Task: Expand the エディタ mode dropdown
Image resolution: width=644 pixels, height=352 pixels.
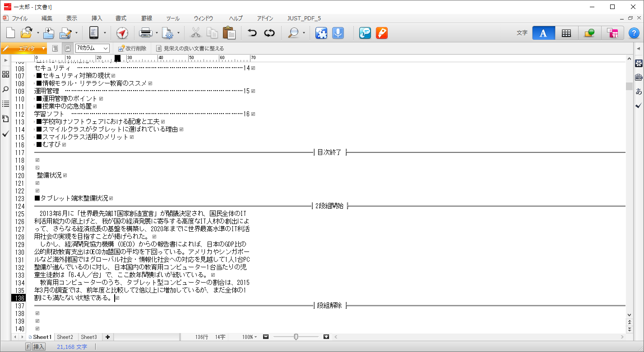Action: (x=44, y=48)
